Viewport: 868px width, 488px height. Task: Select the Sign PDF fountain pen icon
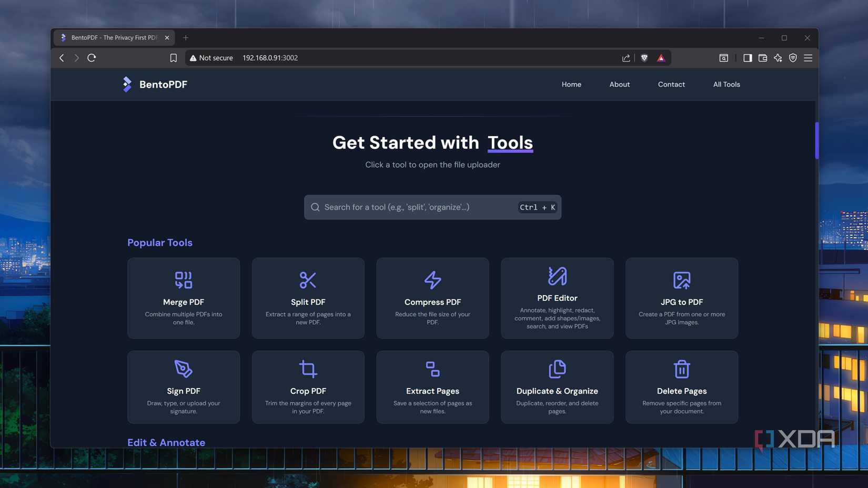tap(183, 369)
